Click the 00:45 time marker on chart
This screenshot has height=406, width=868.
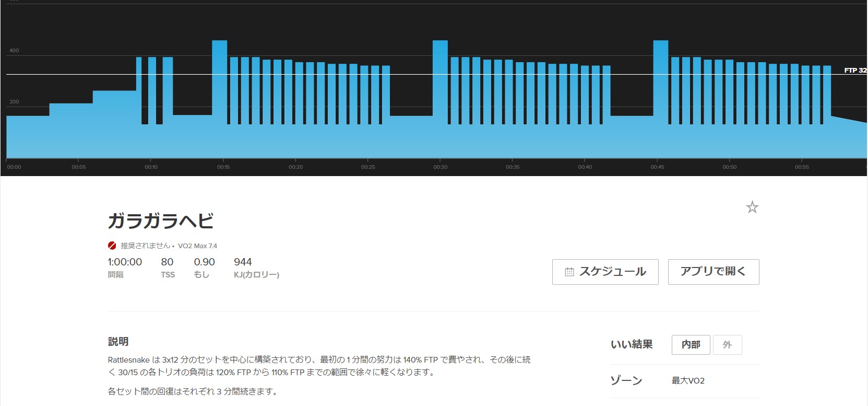(657, 167)
